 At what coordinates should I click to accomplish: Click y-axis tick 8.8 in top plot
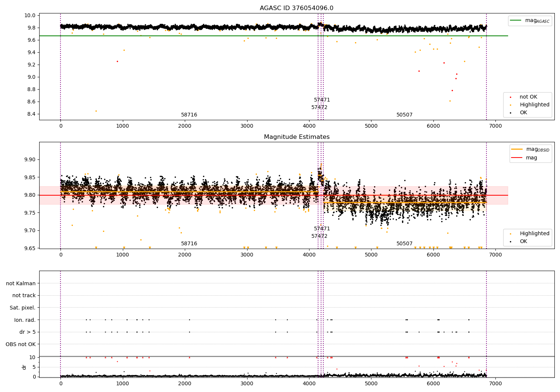point(32,90)
